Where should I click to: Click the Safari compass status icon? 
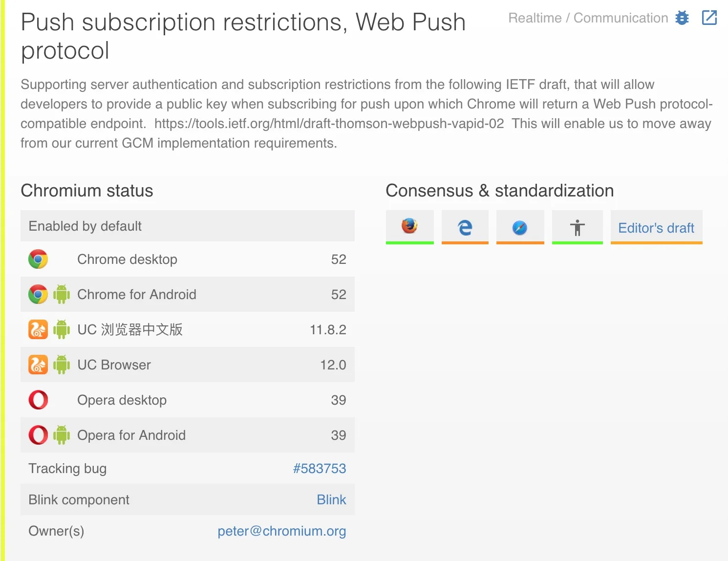pos(520,227)
